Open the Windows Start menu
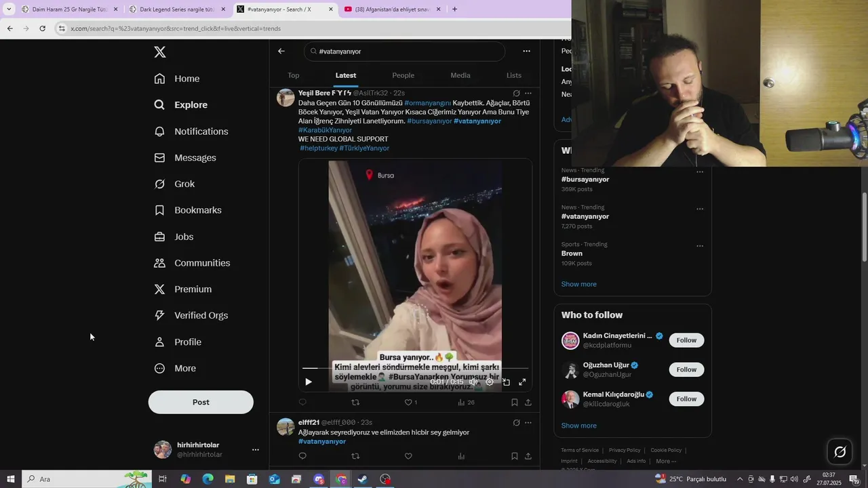 pos(11,479)
